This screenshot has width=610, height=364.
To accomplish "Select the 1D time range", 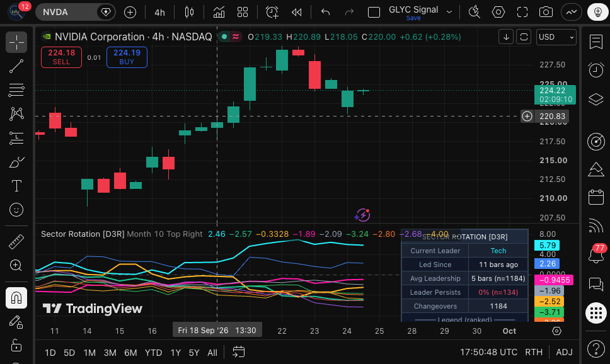I will click(50, 353).
